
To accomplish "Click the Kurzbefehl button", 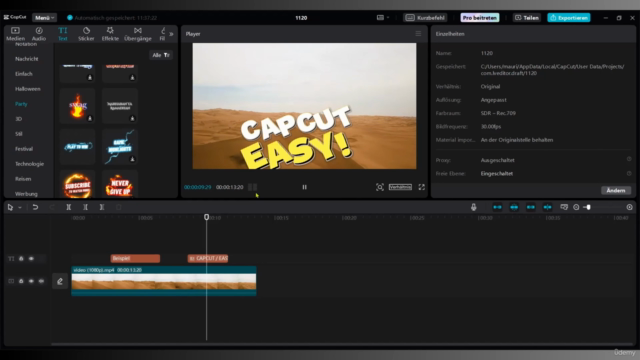I will click(425, 18).
